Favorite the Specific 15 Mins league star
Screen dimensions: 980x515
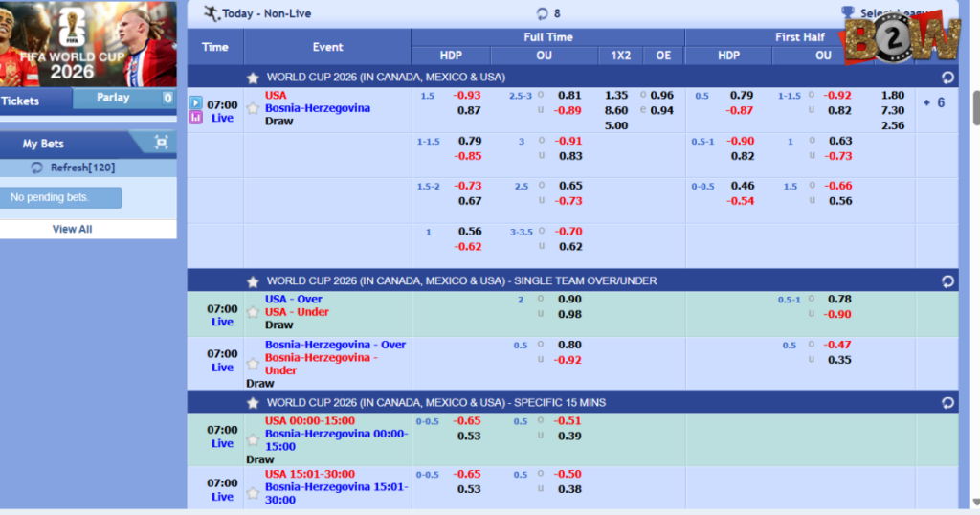click(x=253, y=403)
